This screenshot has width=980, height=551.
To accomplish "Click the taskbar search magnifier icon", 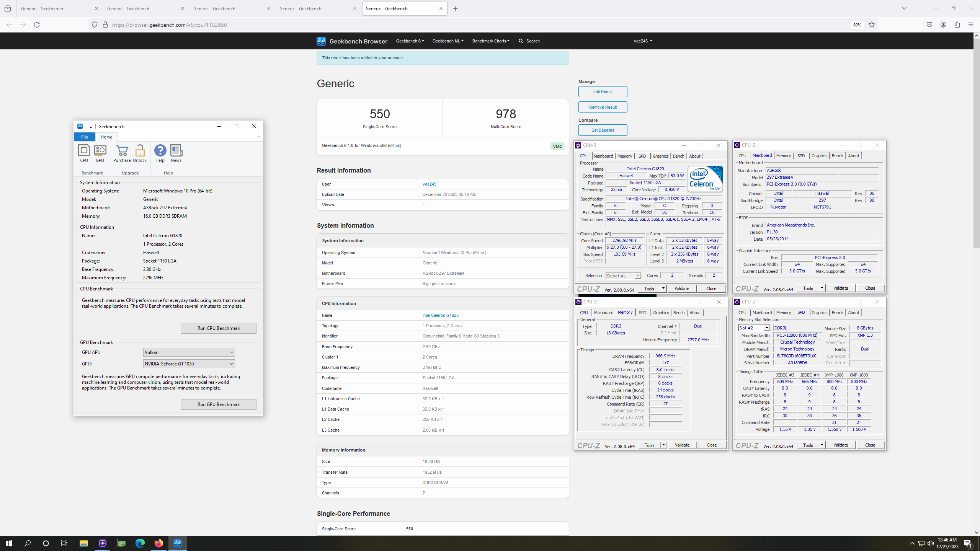I will tap(28, 543).
